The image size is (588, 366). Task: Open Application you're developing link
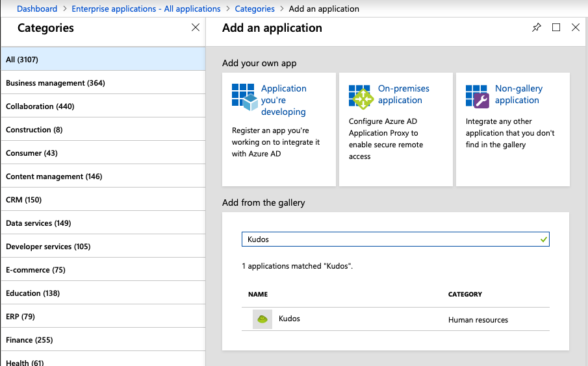pyautogui.click(x=283, y=100)
